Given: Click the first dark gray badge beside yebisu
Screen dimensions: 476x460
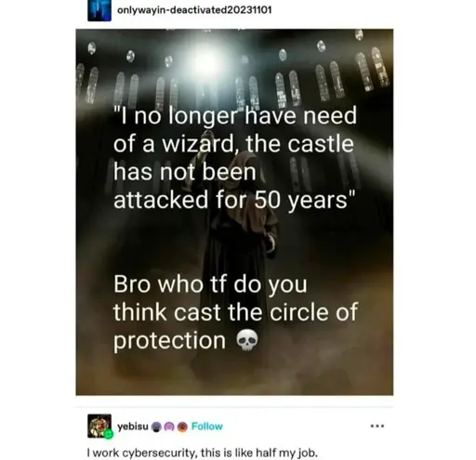Looking at the screenshot, I should 157,427.
